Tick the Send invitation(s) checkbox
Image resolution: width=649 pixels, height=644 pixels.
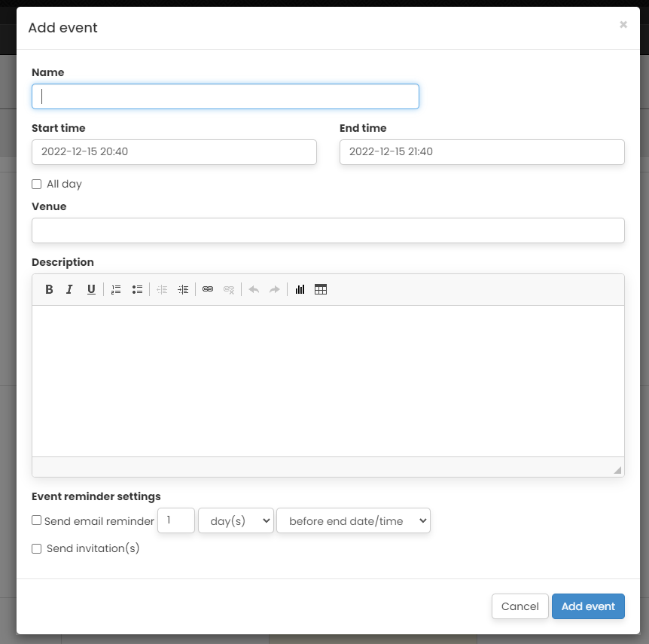36,549
